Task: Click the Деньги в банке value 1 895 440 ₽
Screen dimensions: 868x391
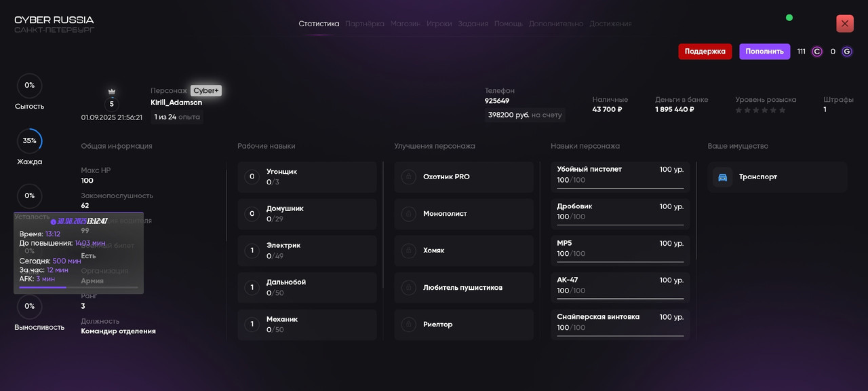Action: [675, 109]
